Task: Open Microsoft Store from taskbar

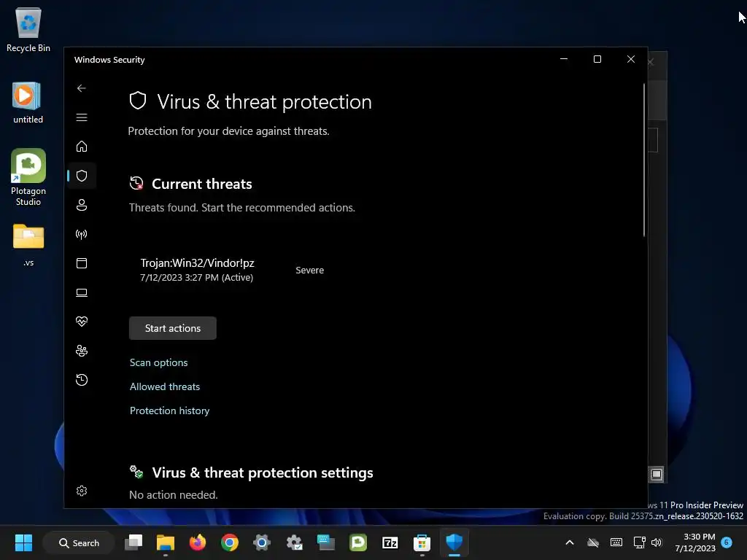Action: point(422,542)
